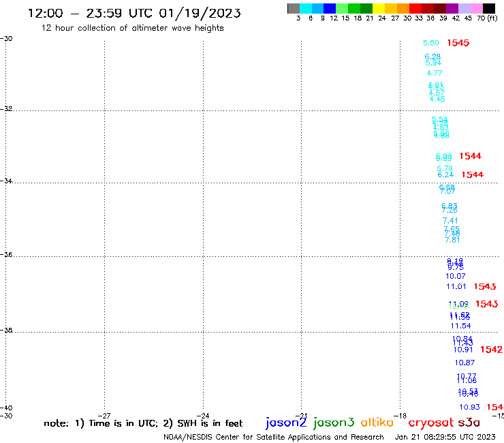Click the '12' label under the color scale

(x=334, y=18)
